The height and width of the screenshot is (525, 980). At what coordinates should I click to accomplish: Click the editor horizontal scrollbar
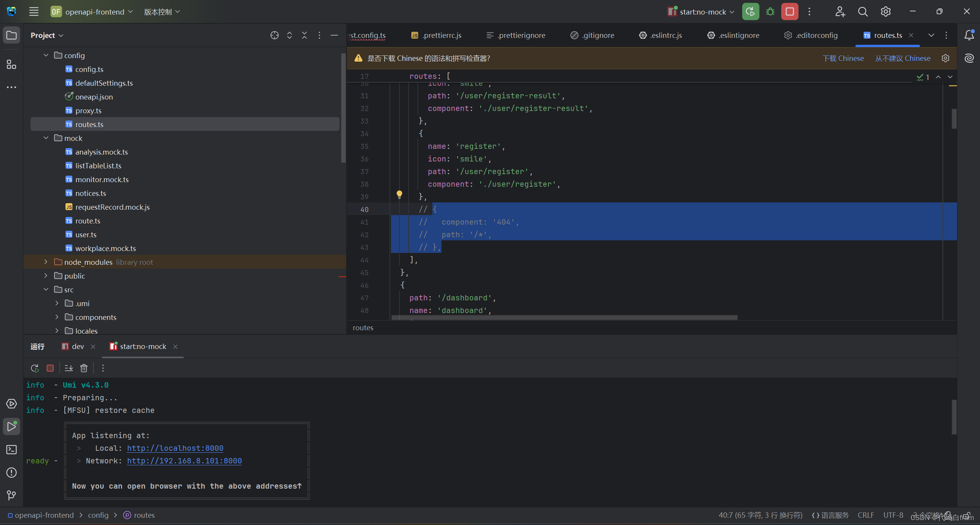point(564,318)
